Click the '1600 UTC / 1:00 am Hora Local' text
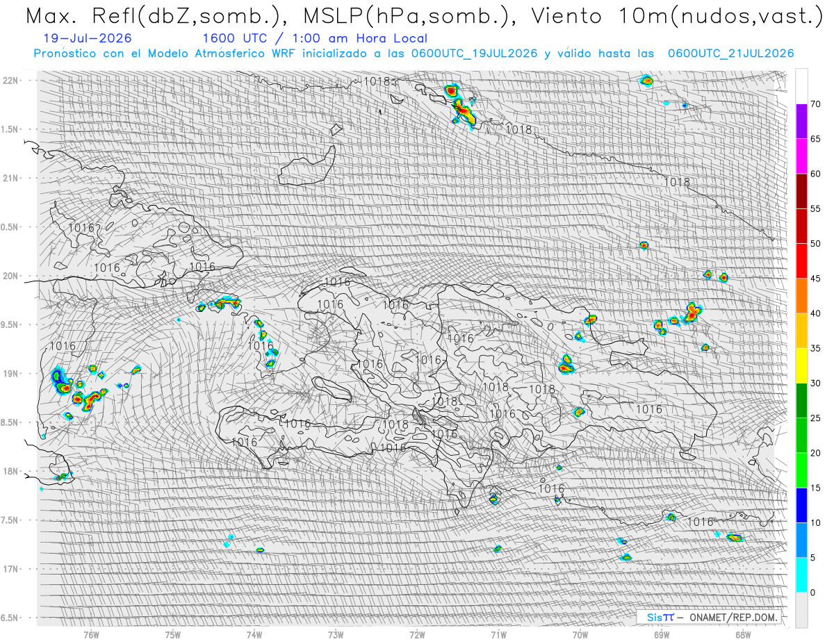Image resolution: width=834 pixels, height=644 pixels. (315, 38)
